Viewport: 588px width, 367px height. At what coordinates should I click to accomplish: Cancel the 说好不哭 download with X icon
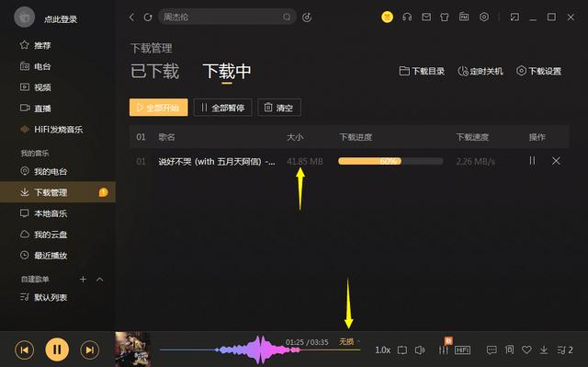[x=556, y=161]
